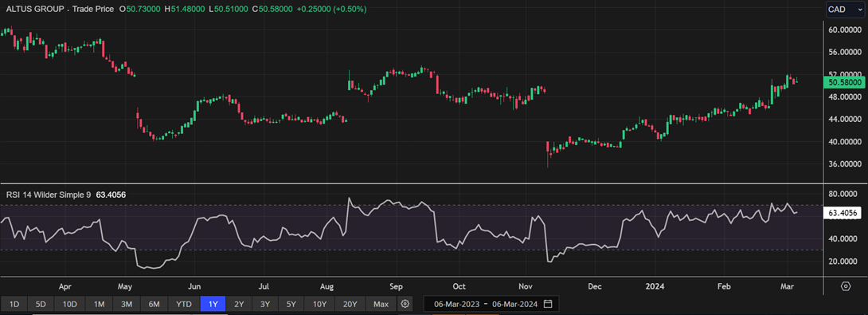
Task: Select the Max time range
Action: point(381,304)
